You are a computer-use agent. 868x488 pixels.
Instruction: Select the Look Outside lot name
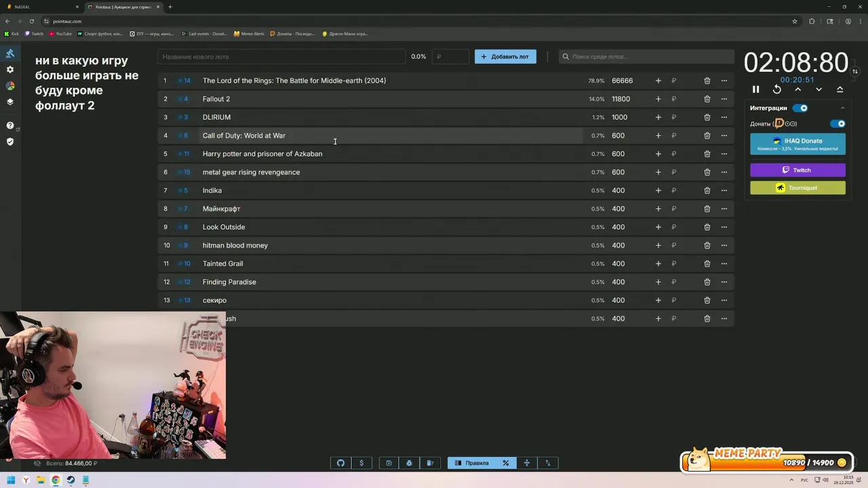coord(224,227)
